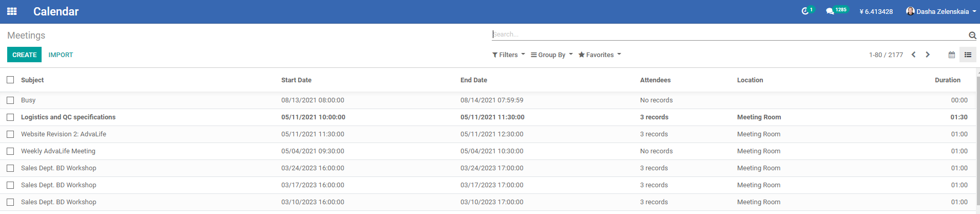Select all meetings with the header checkbox
This screenshot has height=214, width=980.
pyautogui.click(x=10, y=80)
